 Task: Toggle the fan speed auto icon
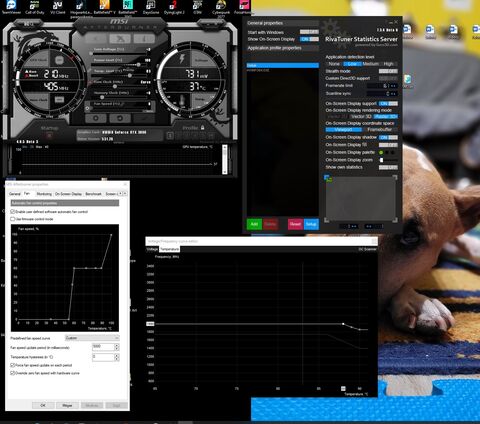tap(88, 108)
